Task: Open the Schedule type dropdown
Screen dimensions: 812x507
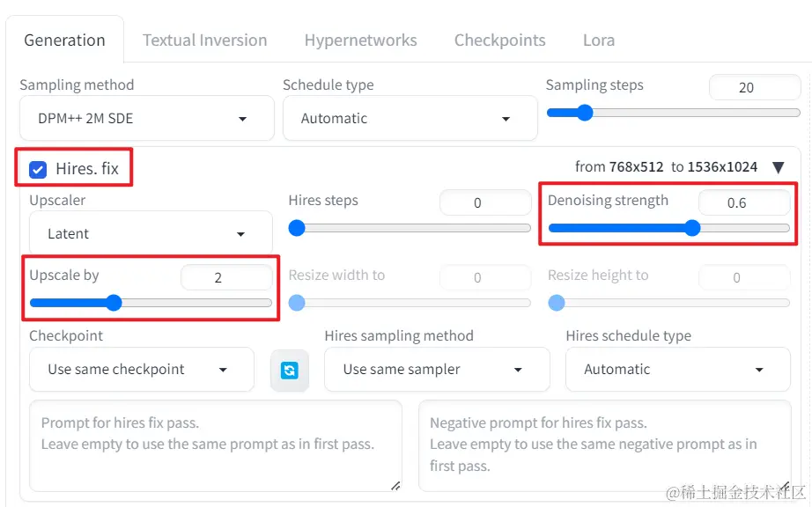Action: click(x=410, y=119)
